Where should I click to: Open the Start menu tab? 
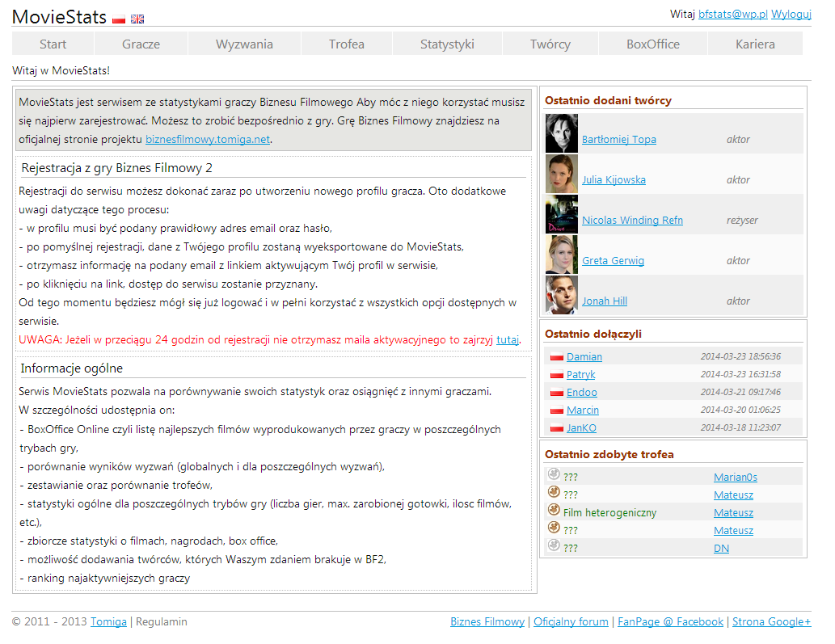[53, 44]
